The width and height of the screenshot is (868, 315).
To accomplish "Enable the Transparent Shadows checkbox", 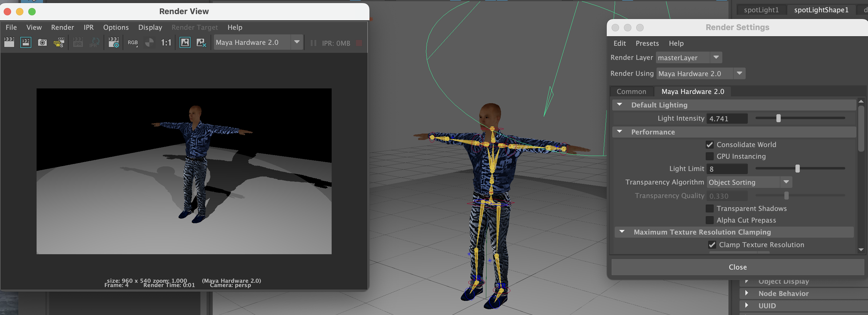I will pyautogui.click(x=709, y=209).
